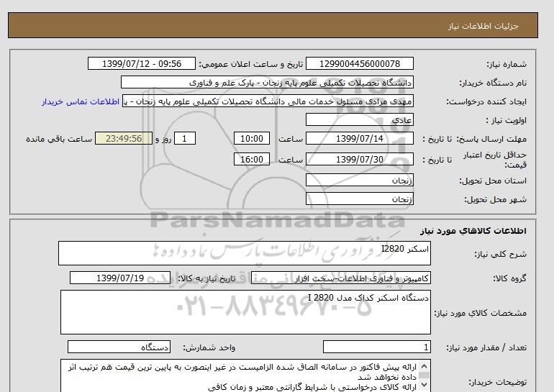Click label توضیحات خریدار
Viewport: 554px width, 392px height.
pyautogui.click(x=498, y=382)
